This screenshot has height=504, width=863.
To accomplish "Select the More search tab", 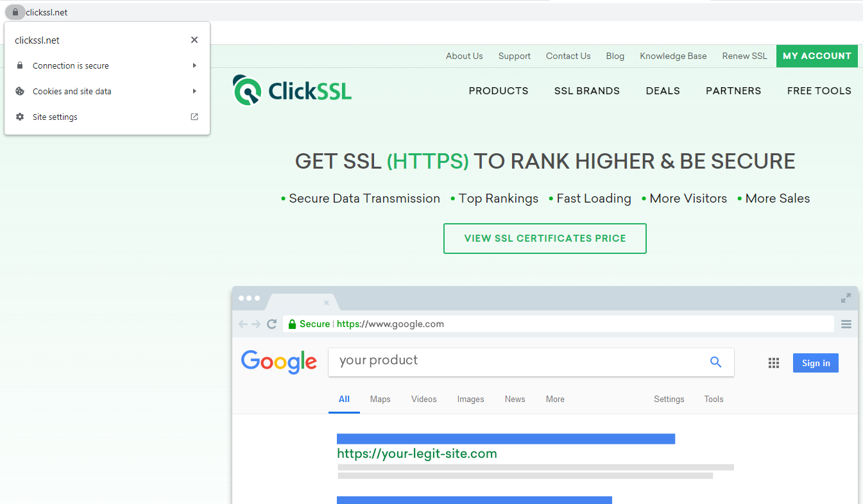I will [555, 399].
